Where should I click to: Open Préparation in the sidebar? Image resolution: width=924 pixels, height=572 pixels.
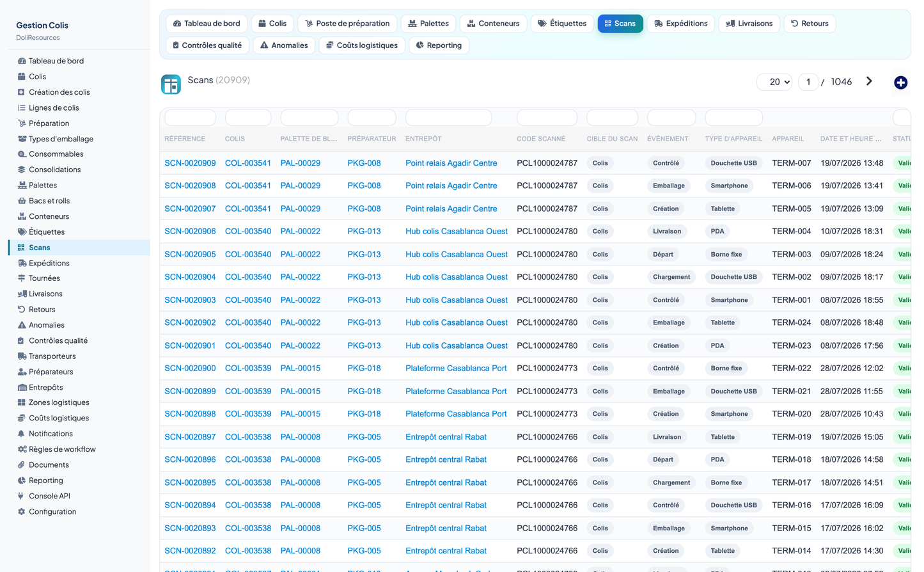[x=49, y=123]
